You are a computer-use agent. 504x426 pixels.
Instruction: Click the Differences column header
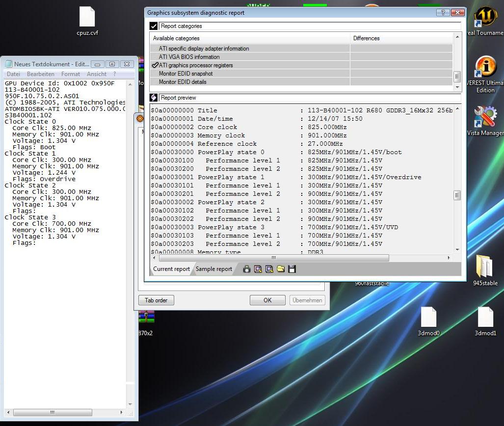(401, 38)
